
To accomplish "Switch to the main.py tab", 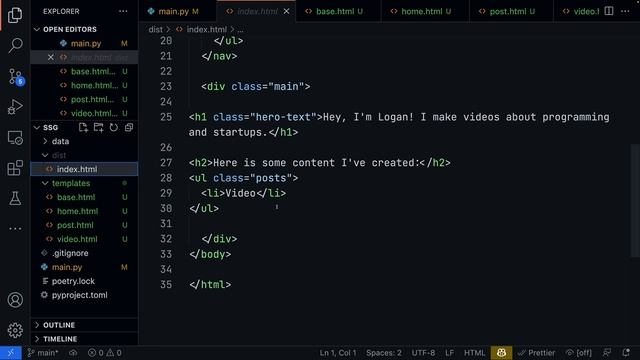I will point(178,11).
